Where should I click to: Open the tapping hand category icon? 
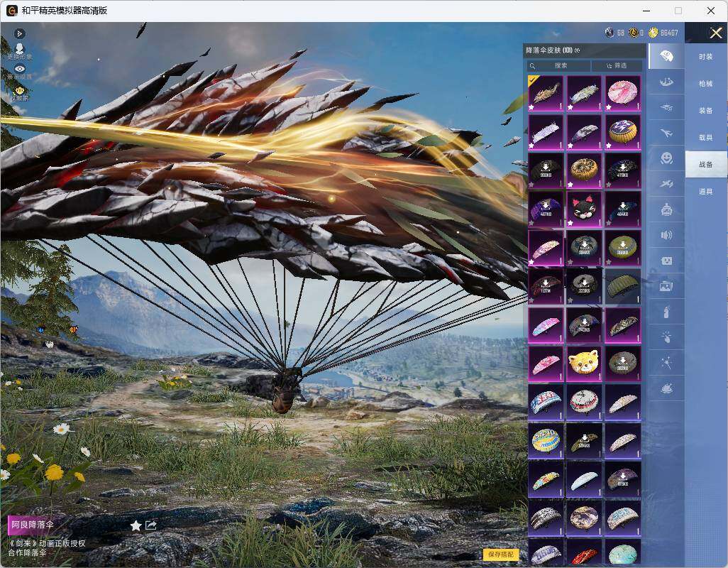click(666, 337)
